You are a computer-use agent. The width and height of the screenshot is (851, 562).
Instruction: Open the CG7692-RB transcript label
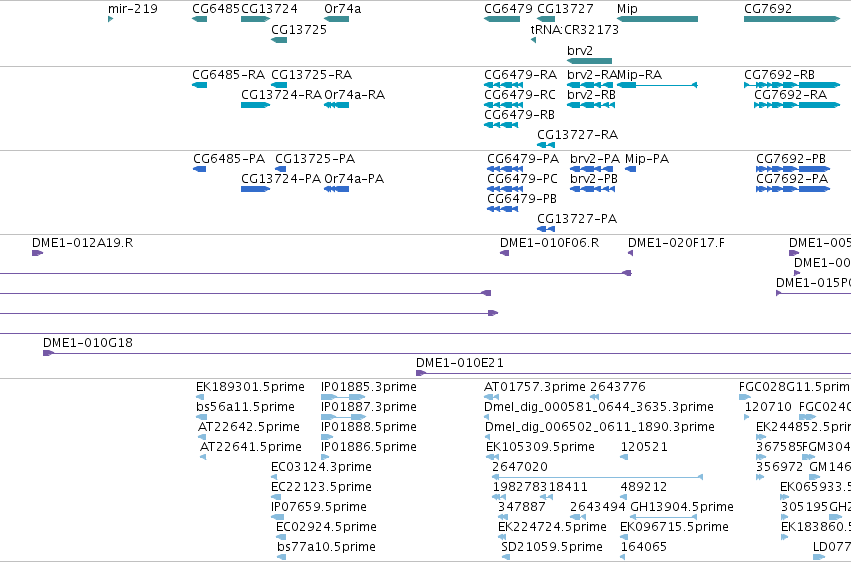point(779,74)
